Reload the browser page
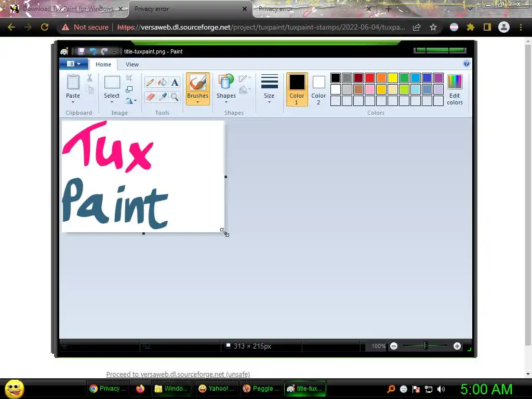 [45, 27]
